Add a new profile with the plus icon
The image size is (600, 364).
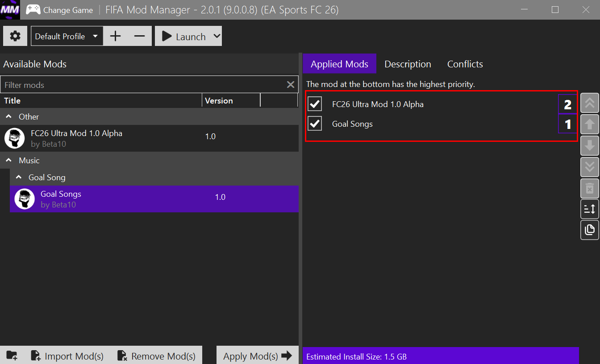click(115, 36)
